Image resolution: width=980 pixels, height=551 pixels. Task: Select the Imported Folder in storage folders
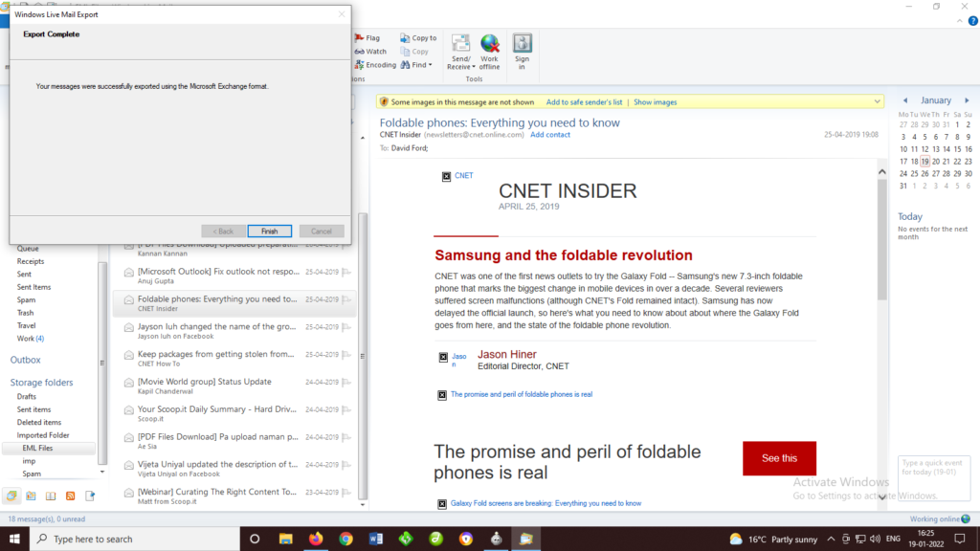click(43, 435)
